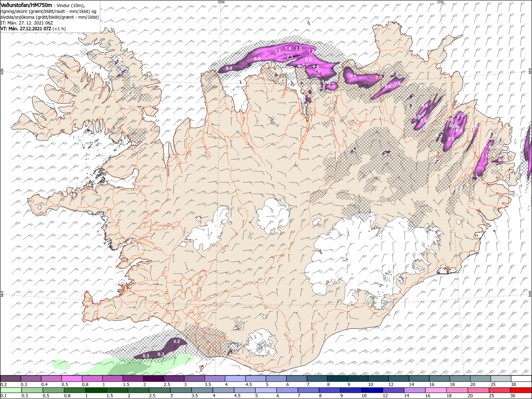
Task: Click the 30 label on the rain scale
Action: (x=512, y=396)
